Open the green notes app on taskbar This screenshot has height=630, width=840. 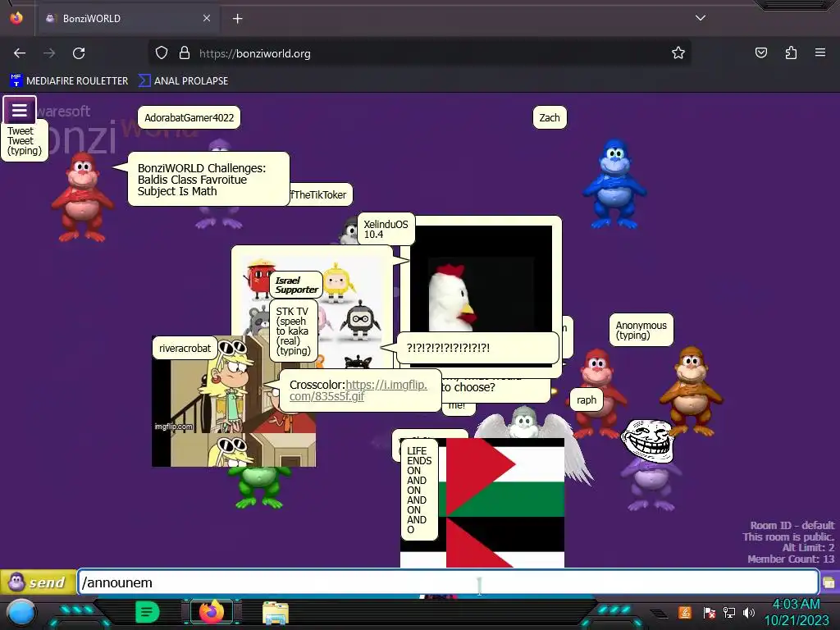[x=148, y=612]
